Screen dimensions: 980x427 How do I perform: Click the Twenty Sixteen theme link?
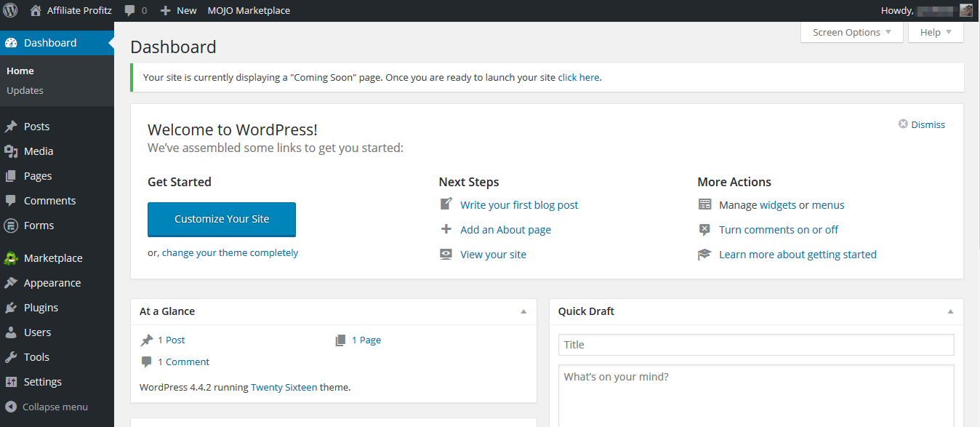click(x=284, y=387)
